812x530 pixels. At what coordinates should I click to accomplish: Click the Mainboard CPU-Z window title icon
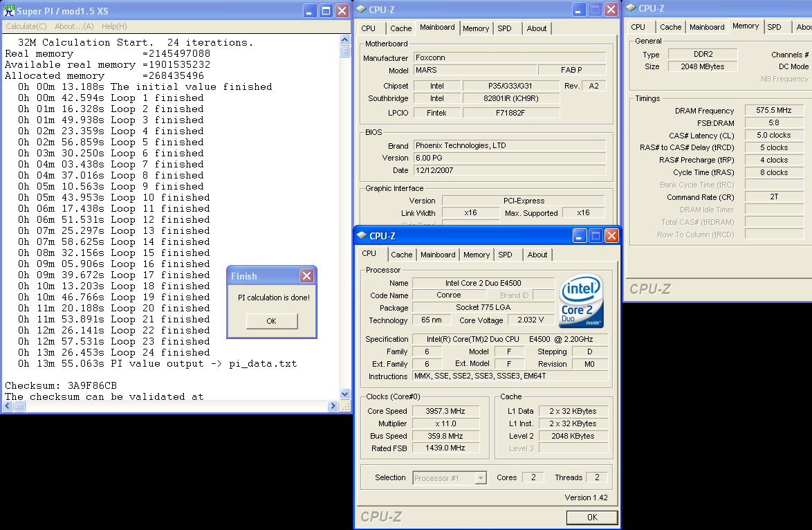coord(361,9)
